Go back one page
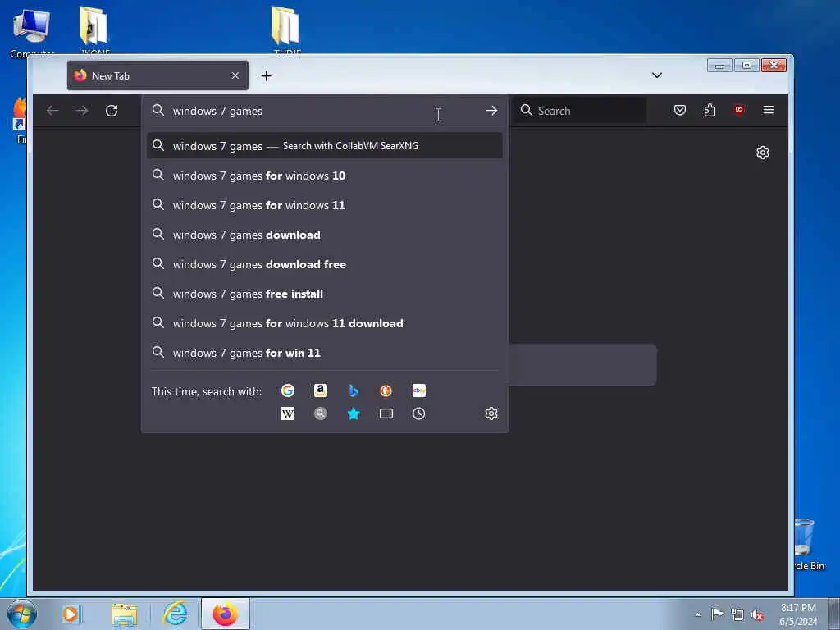The width and height of the screenshot is (840, 630). [x=52, y=111]
